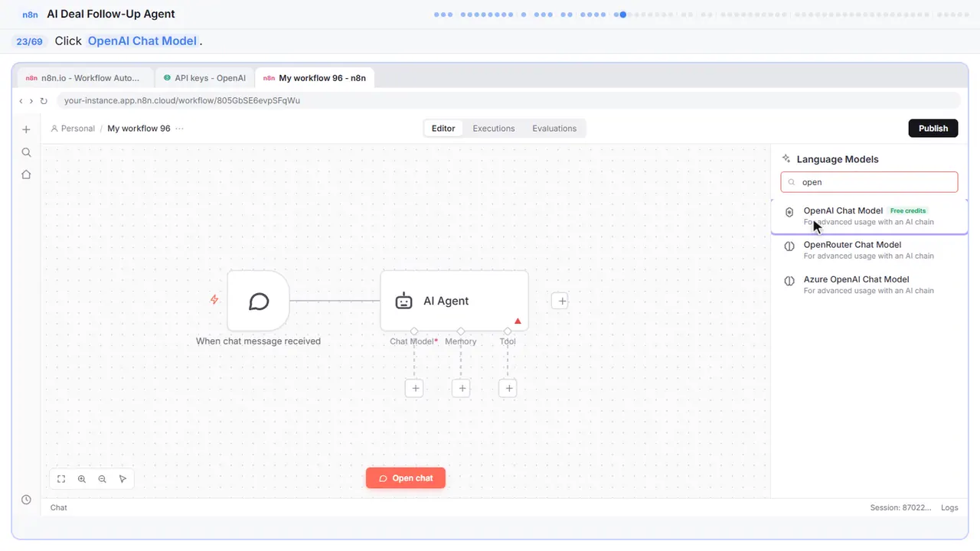The image size is (980, 551).
Task: Click the pointer icon in the canvas controls
Action: pos(123,479)
